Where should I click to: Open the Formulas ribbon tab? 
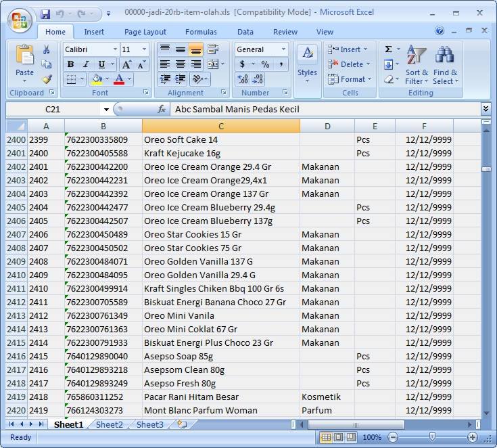[x=201, y=32]
